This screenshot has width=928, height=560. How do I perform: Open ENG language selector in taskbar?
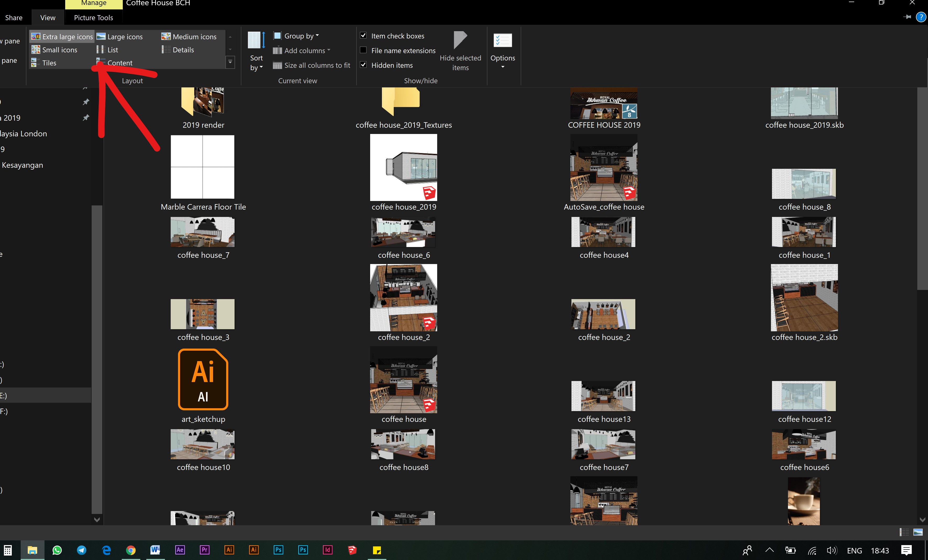point(854,551)
